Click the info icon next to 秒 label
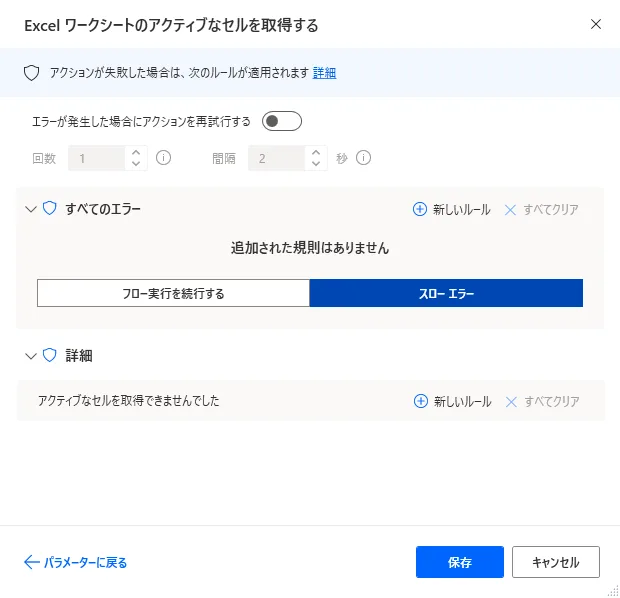The image size is (620, 598). 364,158
